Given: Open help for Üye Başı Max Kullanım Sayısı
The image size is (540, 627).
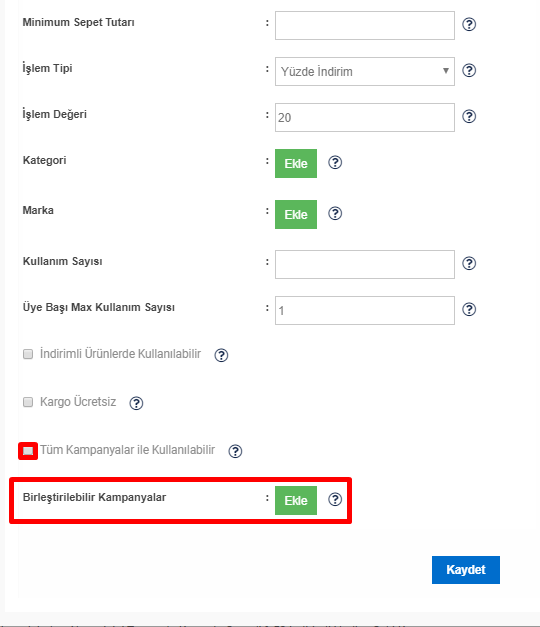Looking at the screenshot, I should pos(469,309).
